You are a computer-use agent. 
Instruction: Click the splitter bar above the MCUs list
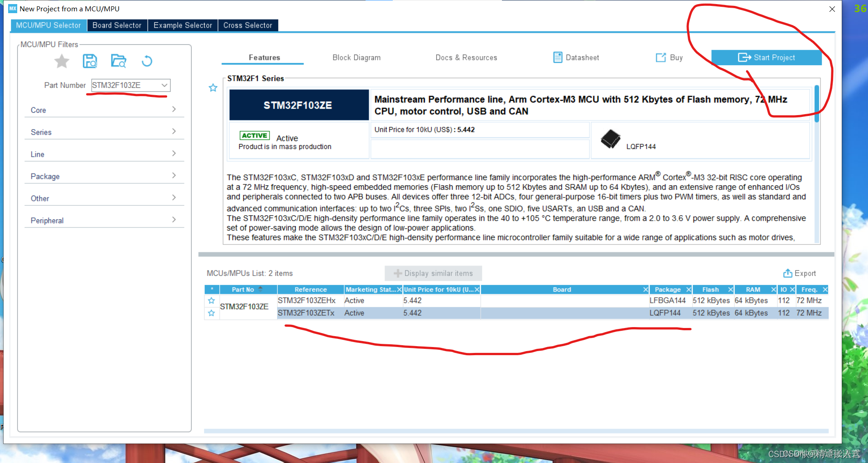[x=516, y=255]
